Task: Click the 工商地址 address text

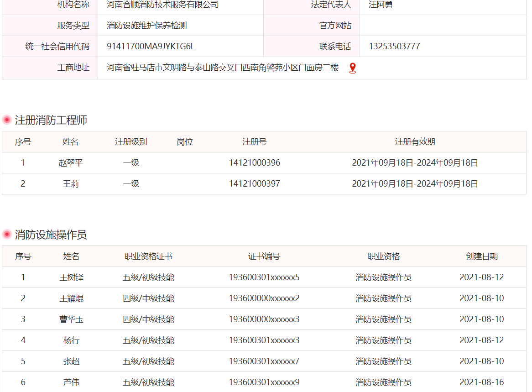Action: [223, 68]
